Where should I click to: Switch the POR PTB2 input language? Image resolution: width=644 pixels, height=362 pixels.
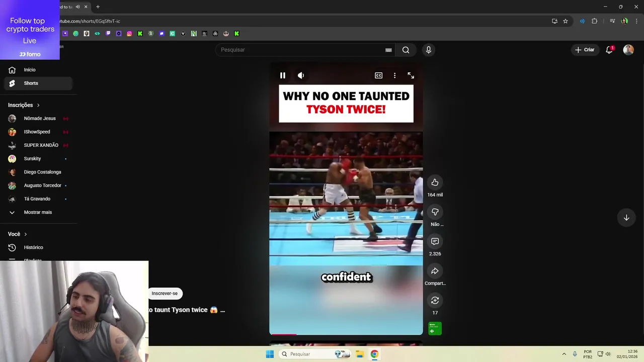[588, 354]
